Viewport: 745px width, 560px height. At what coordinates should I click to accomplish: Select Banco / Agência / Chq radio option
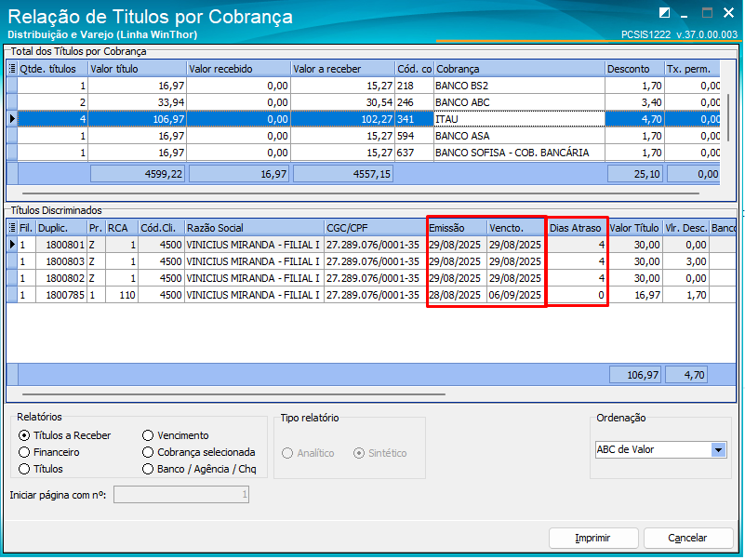(199, 469)
